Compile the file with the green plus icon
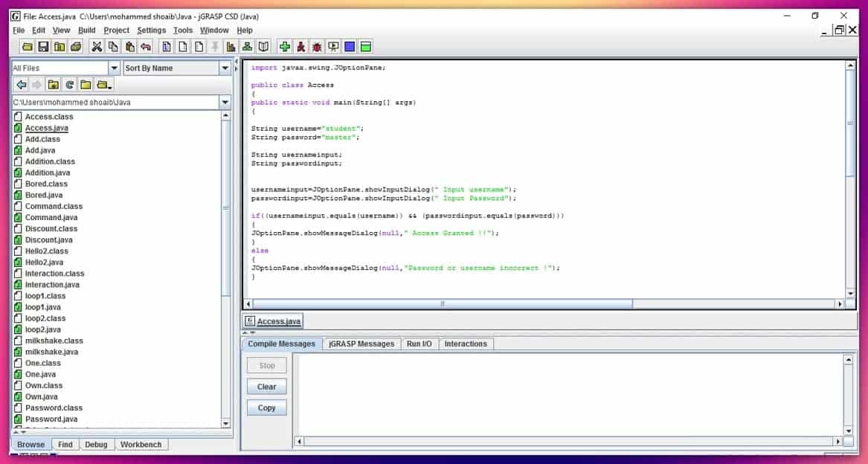This screenshot has height=464, width=868. pos(285,45)
